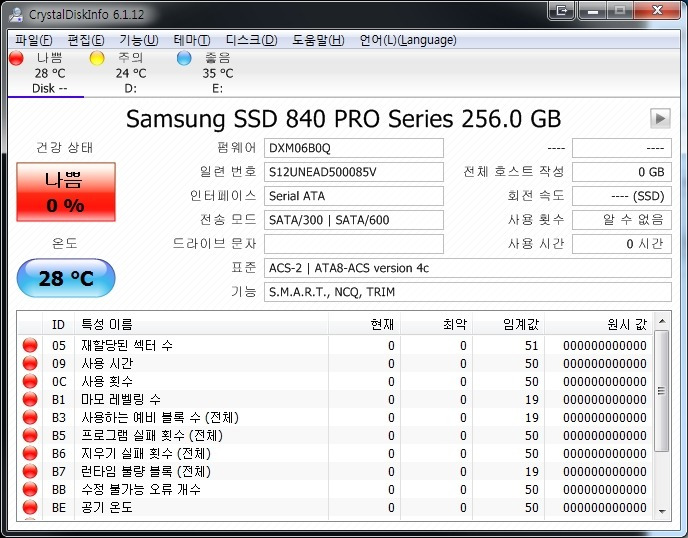Select the 사용하는 예비 블록 수 (전체) row
The width and height of the screenshot is (688, 538).
[335, 417]
